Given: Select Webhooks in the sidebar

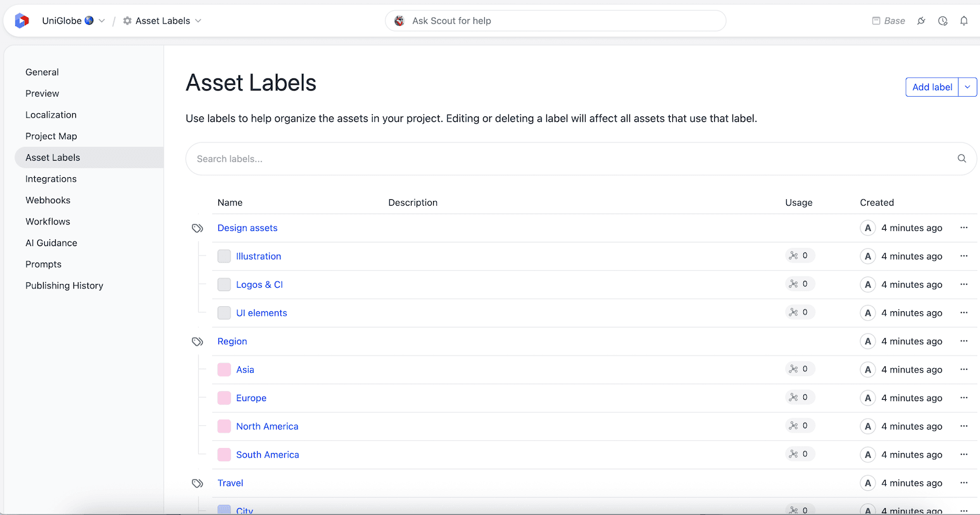Looking at the screenshot, I should coord(47,200).
